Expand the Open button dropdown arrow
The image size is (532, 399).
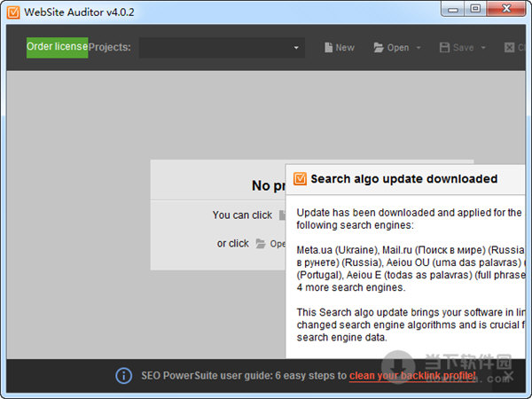pyautogui.click(x=419, y=48)
